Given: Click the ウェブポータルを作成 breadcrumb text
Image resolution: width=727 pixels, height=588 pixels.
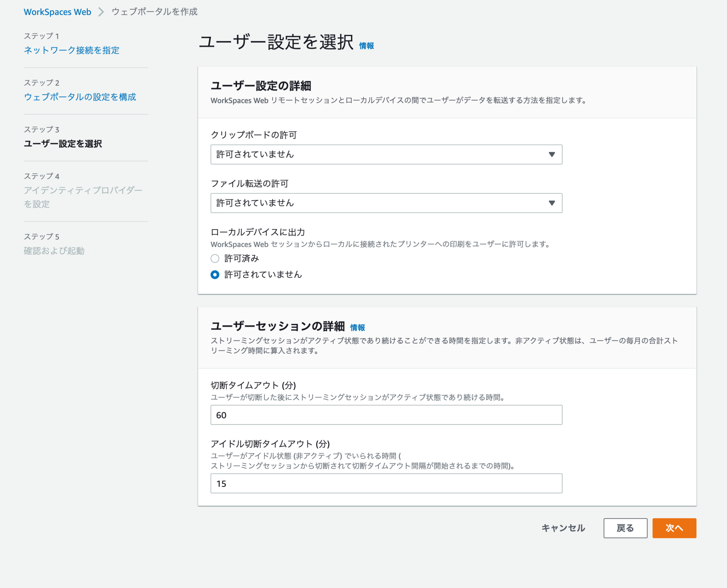Looking at the screenshot, I should (154, 12).
